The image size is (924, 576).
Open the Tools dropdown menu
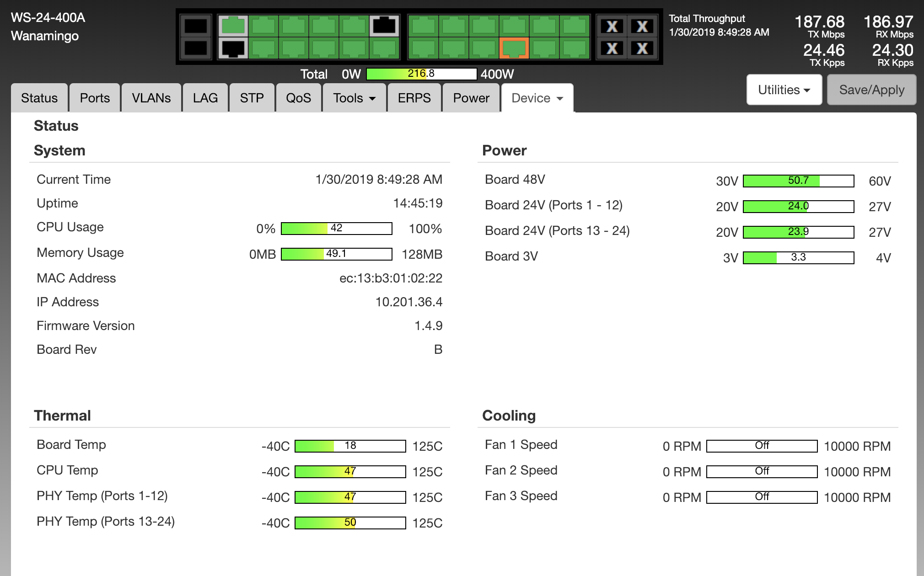[354, 98]
